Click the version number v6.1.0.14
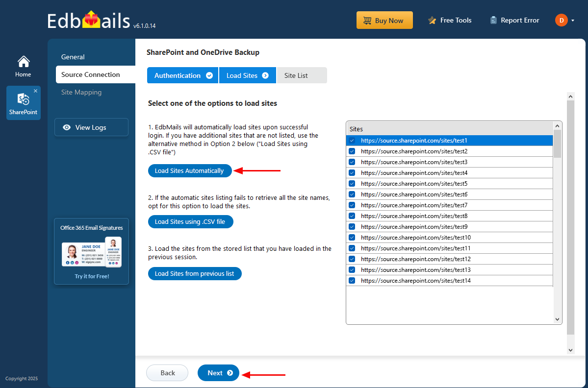Screen dimensions: 588x388 144,26
